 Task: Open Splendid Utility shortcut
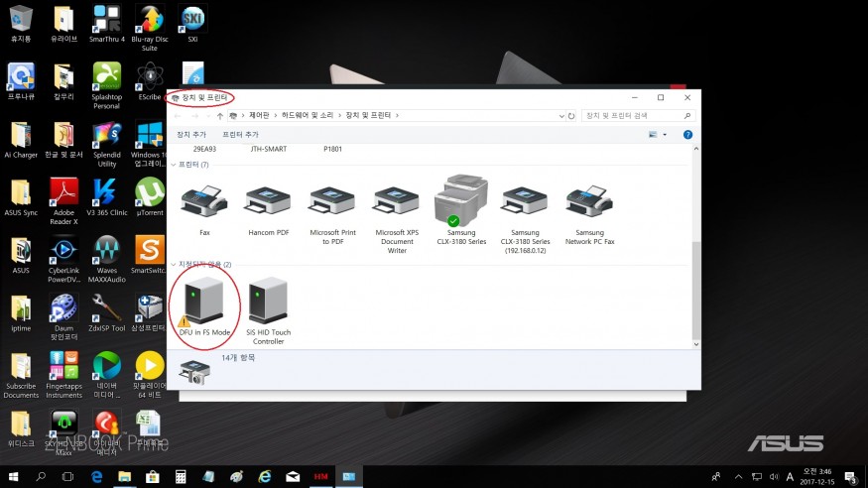[x=107, y=145]
